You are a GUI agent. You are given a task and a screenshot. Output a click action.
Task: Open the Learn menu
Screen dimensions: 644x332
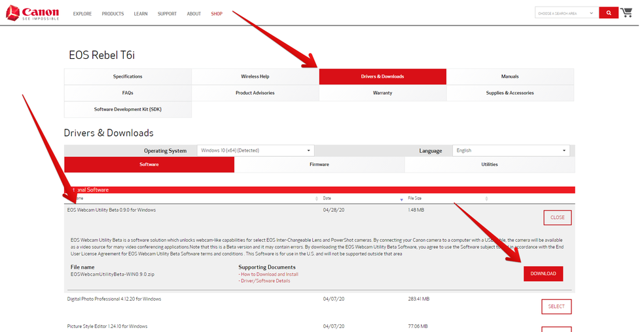click(141, 14)
